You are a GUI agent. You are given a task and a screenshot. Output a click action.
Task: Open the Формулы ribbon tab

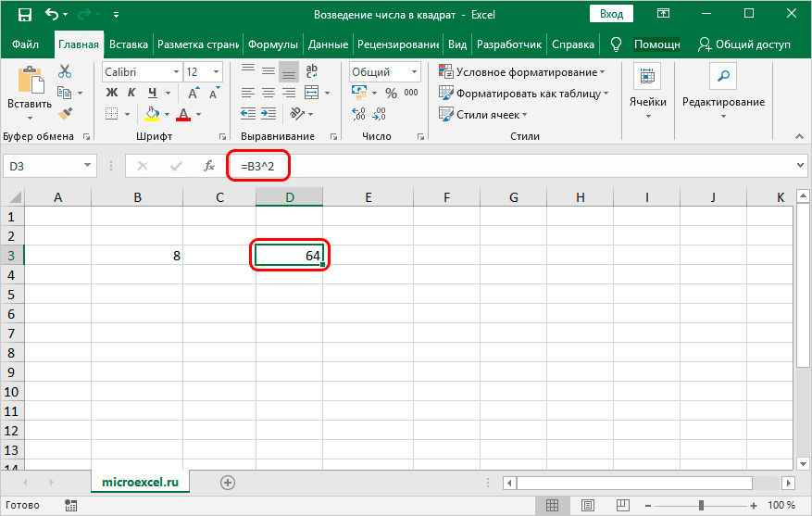[272, 44]
